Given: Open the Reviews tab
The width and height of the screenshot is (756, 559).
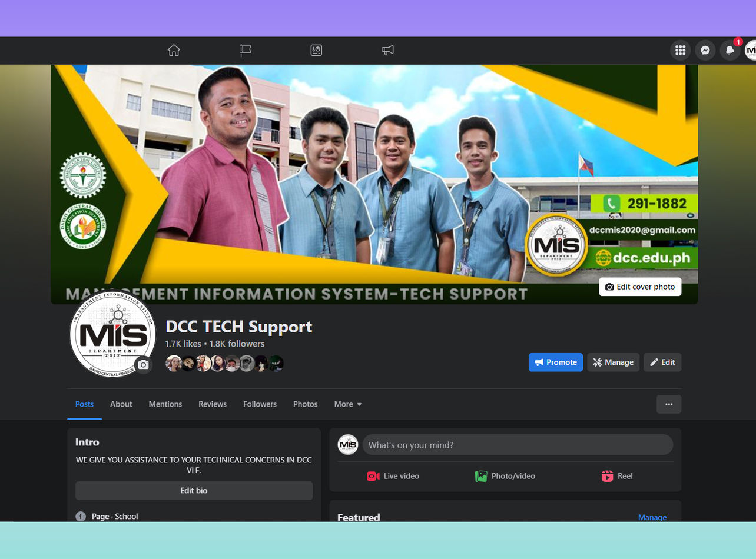Looking at the screenshot, I should [213, 404].
